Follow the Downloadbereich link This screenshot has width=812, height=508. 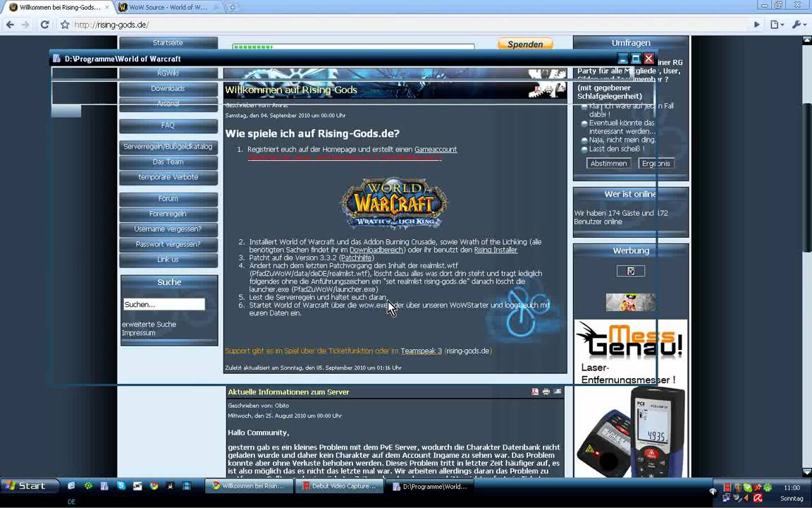pyautogui.click(x=376, y=250)
